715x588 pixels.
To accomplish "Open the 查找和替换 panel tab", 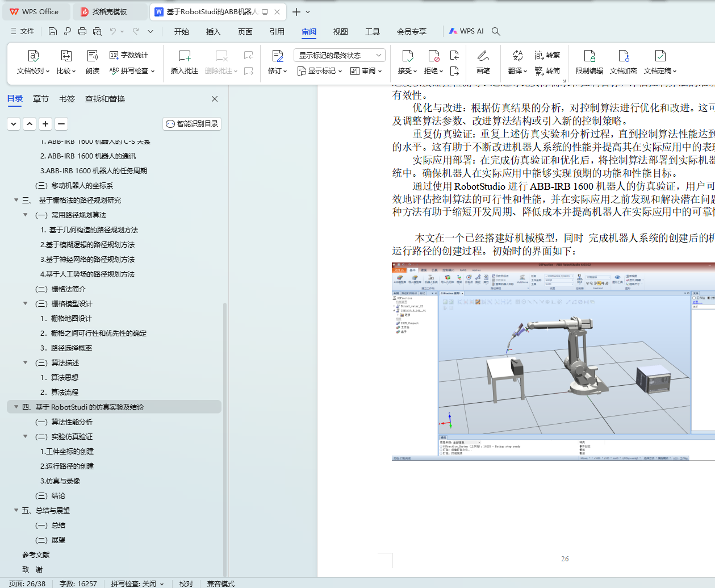I will [105, 99].
